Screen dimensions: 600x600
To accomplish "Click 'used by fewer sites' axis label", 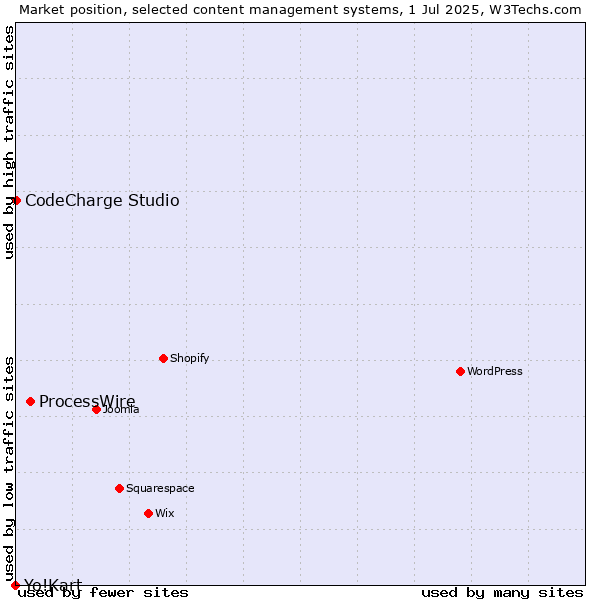I will tap(103, 593).
